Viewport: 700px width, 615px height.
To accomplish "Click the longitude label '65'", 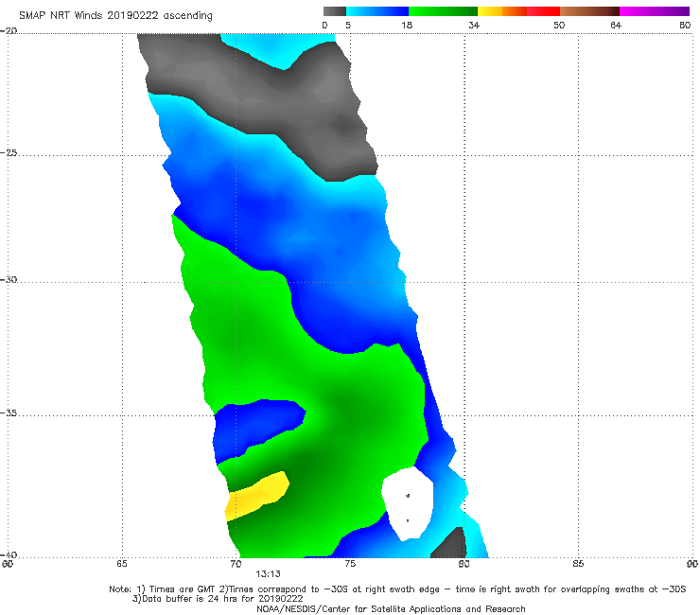I will 122,564.
